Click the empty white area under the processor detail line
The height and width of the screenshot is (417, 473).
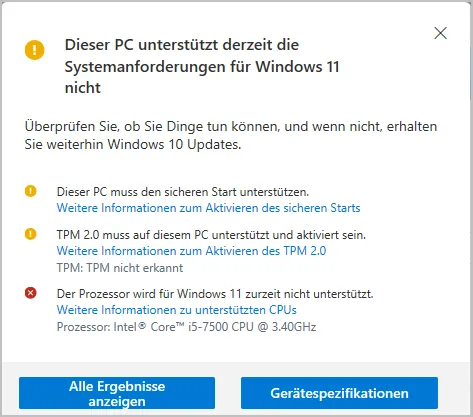click(233, 348)
